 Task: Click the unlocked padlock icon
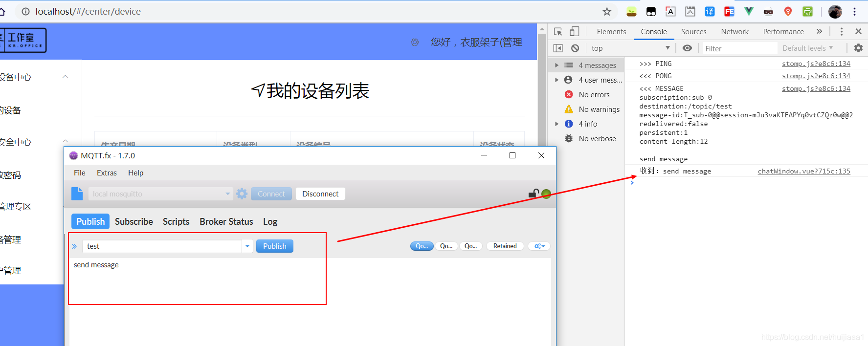(534, 194)
